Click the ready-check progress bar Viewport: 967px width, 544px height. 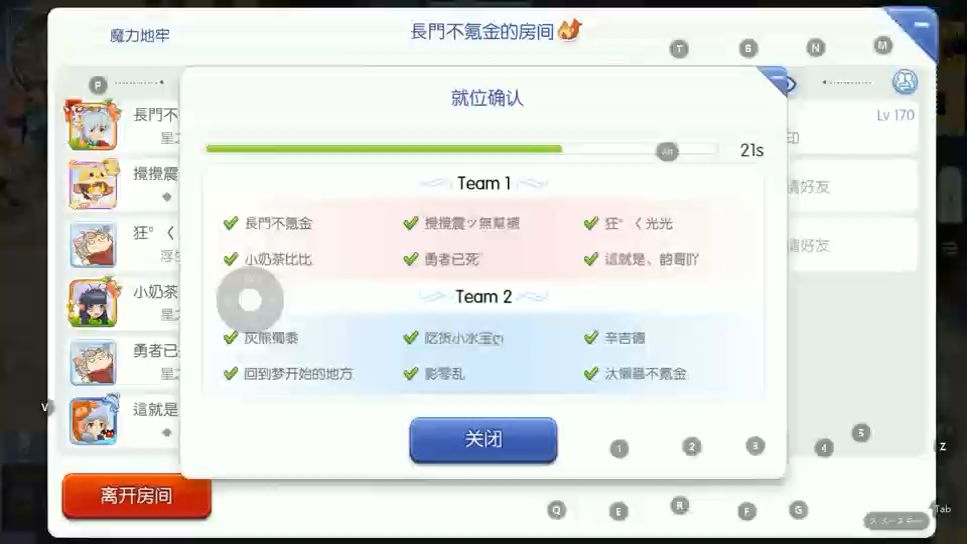[461, 149]
